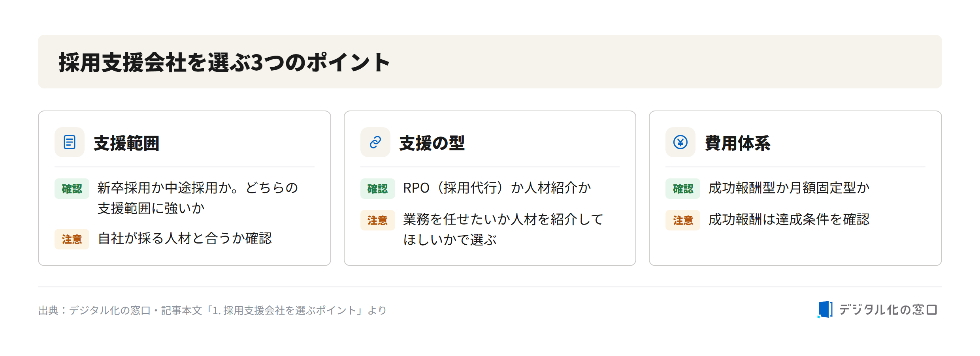Click the 注意 badge in the 支援範囲 card

[x=72, y=239]
